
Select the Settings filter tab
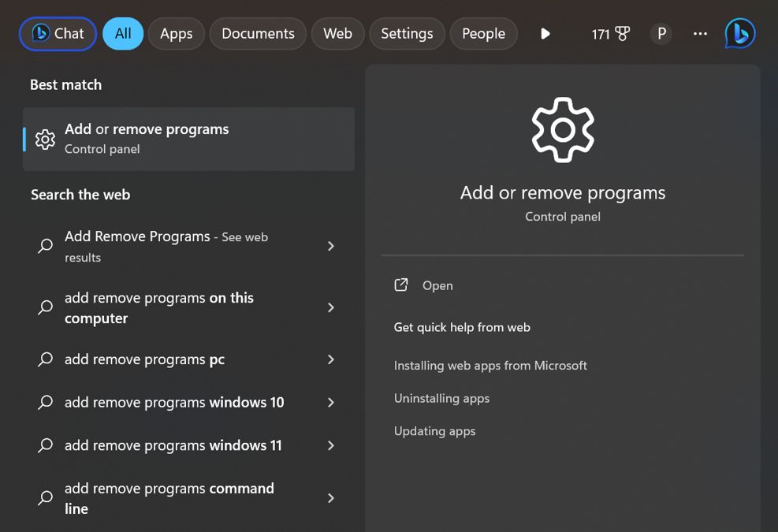click(x=407, y=34)
